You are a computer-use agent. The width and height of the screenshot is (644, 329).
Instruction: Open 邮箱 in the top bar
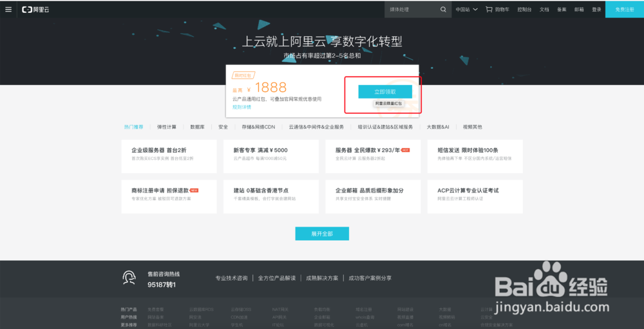pyautogui.click(x=579, y=10)
